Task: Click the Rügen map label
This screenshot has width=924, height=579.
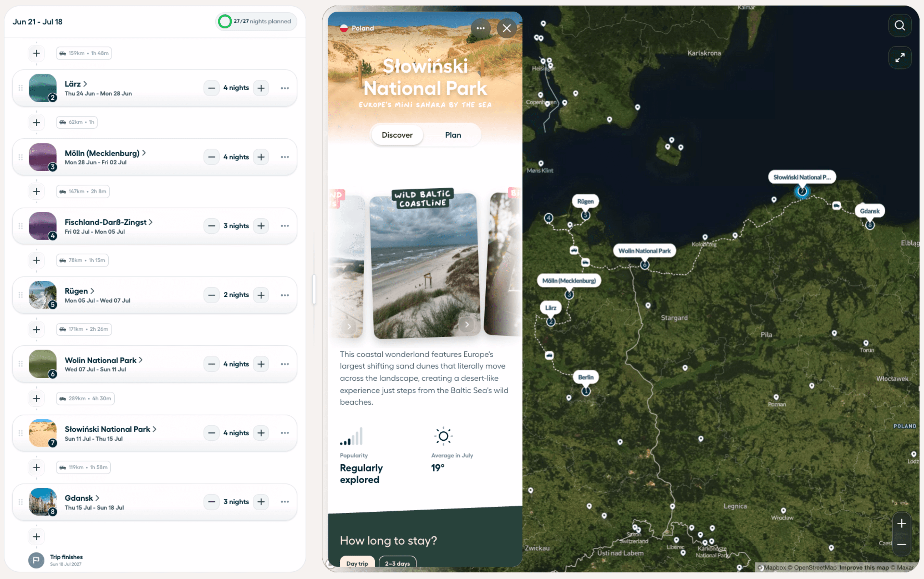Action: [585, 201]
